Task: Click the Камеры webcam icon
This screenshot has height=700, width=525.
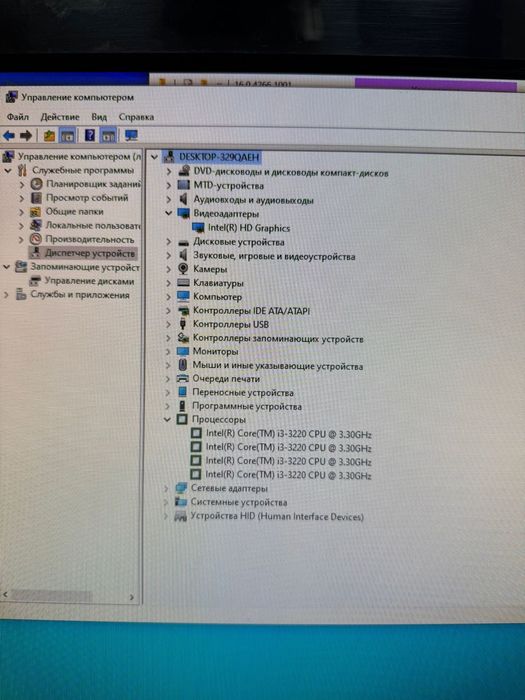Action: coord(183,269)
